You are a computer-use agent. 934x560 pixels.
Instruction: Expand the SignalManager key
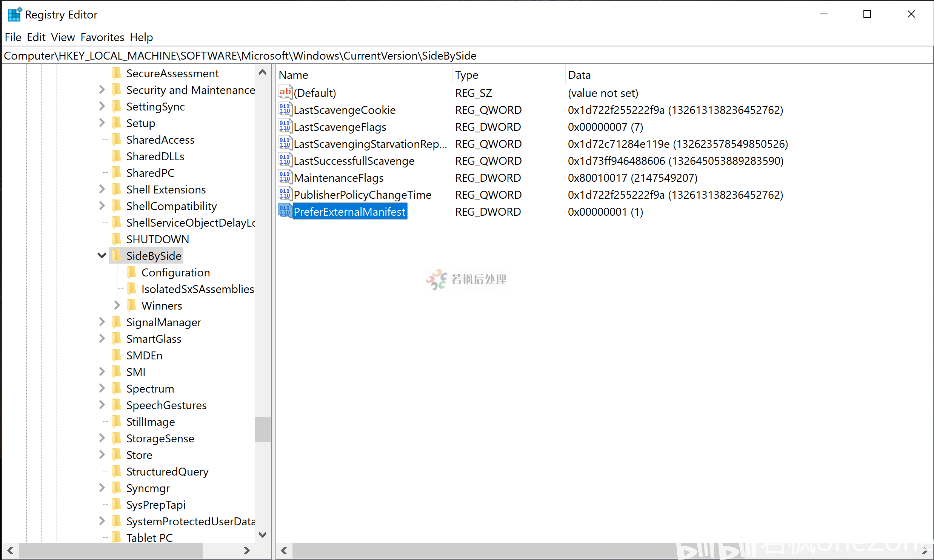pos(102,322)
